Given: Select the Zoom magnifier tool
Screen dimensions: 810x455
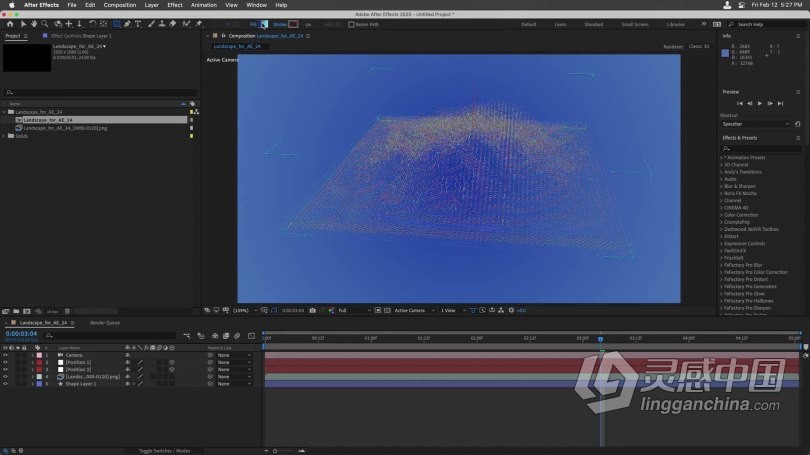Looking at the screenshot, I should 45,24.
